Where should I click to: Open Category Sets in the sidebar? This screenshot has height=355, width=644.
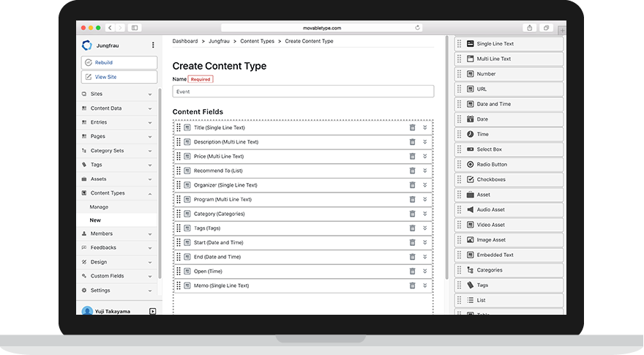point(117,150)
